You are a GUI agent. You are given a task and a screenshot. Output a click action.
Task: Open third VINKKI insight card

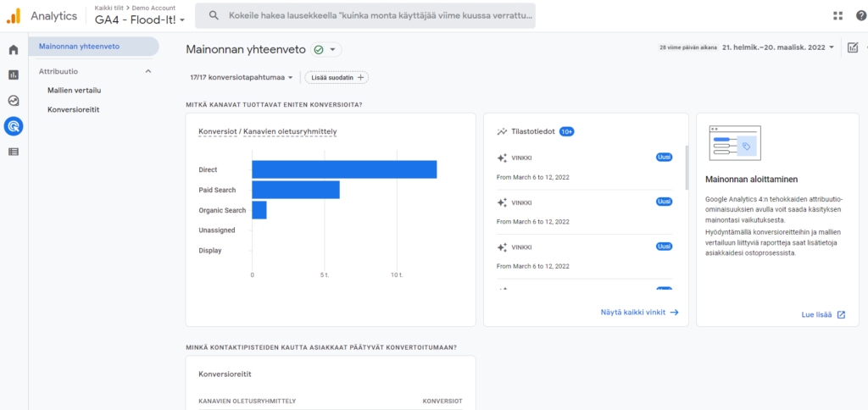pos(585,256)
